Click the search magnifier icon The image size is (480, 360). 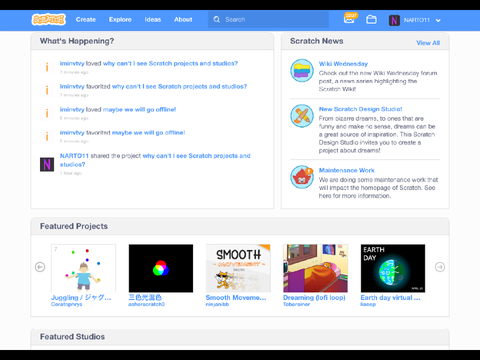217,20
